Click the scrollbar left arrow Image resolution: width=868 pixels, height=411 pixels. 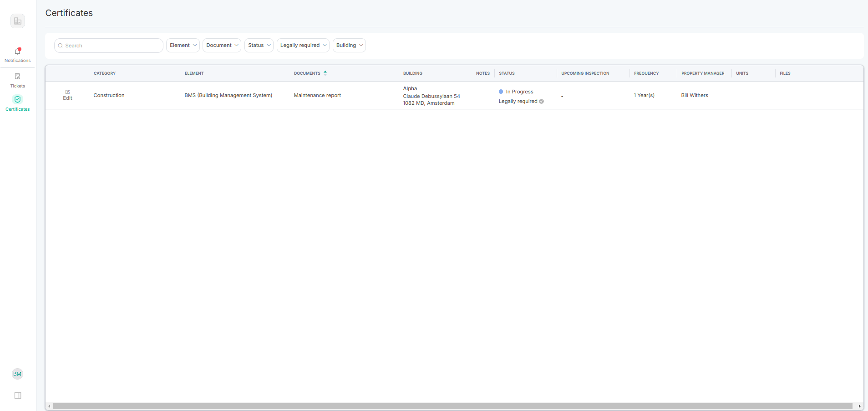[x=49, y=406]
